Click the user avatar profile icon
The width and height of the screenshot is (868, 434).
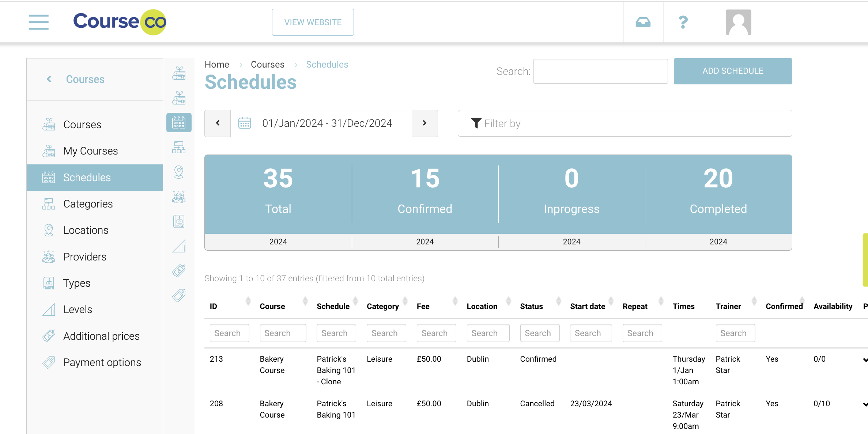click(738, 22)
